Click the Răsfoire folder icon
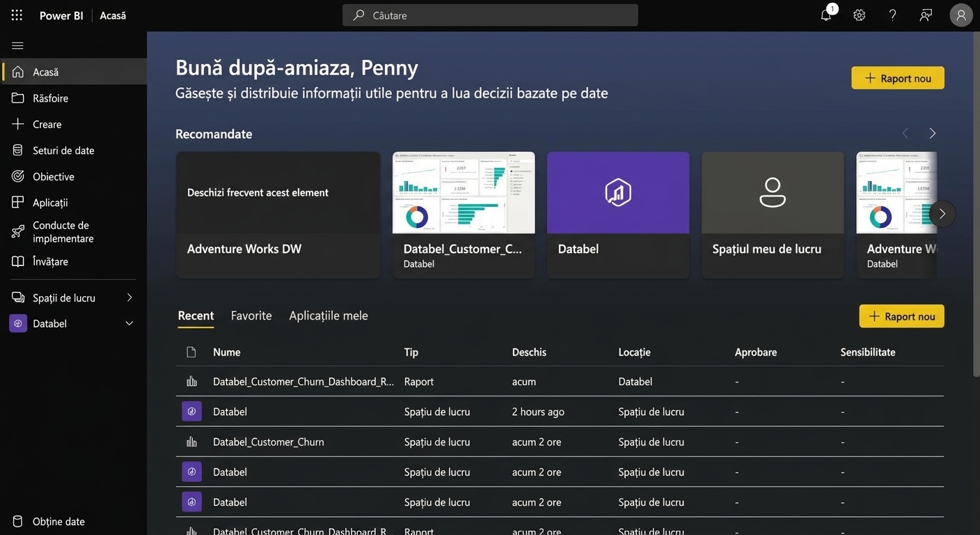 point(18,98)
